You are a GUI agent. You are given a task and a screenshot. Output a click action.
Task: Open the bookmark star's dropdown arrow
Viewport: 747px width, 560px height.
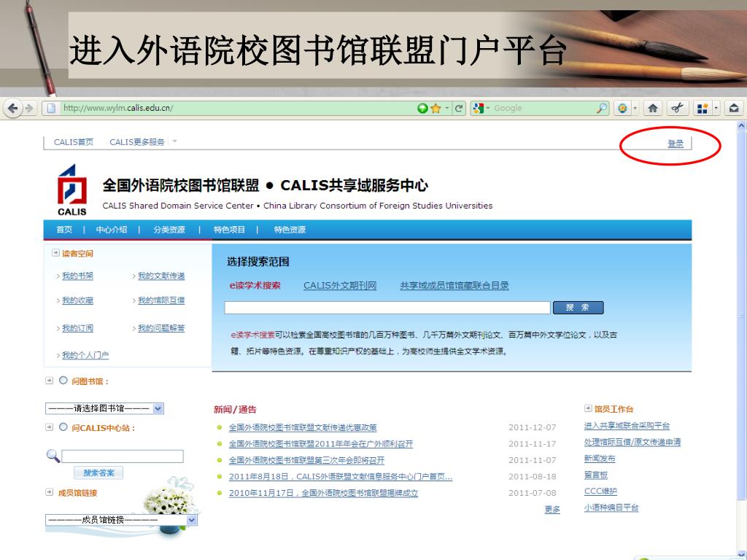point(447,108)
